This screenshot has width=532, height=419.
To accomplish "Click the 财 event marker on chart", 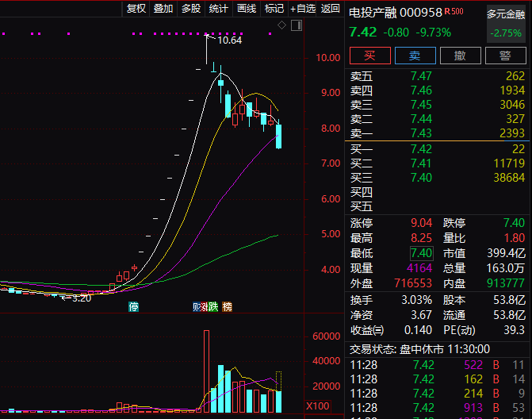I will pos(197,306).
